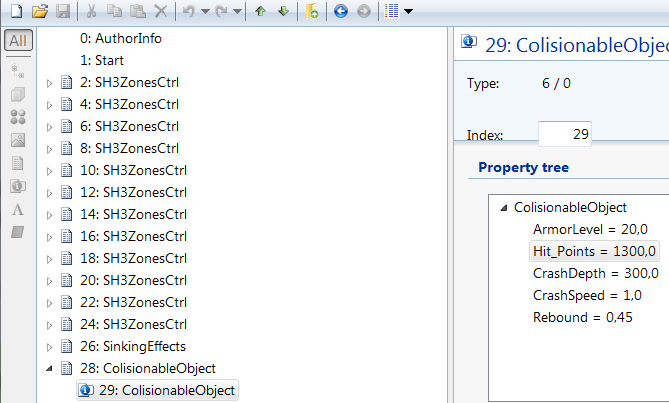Expand the 10: SH3ZonesCtrl node
Image resolution: width=669 pixels, height=403 pixels.
[49, 171]
